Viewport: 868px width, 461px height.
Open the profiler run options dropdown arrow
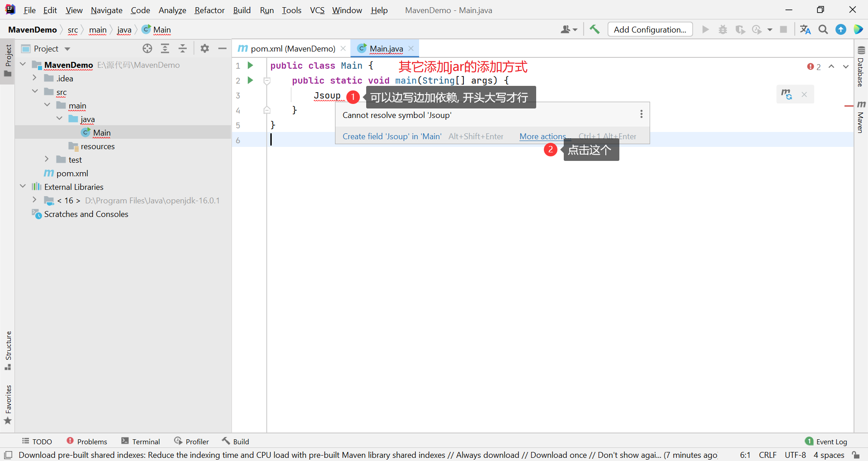(x=769, y=30)
